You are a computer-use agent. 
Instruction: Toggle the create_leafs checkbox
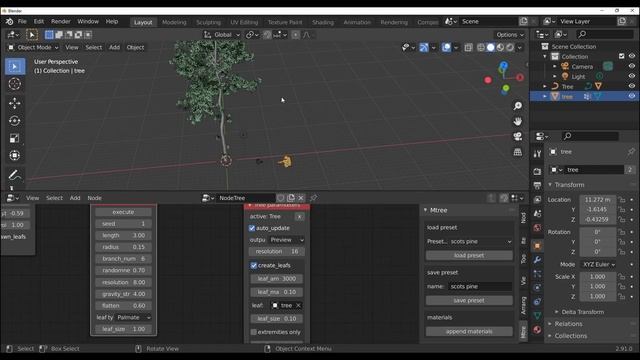(253, 265)
